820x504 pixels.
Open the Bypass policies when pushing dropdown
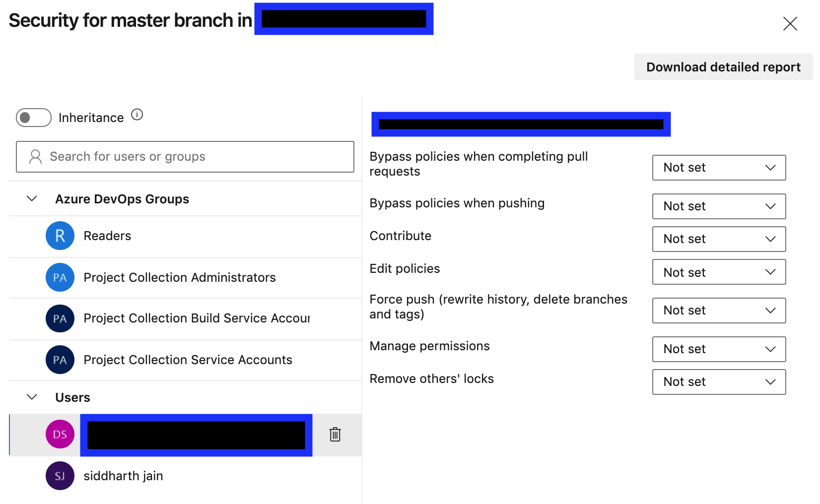718,206
